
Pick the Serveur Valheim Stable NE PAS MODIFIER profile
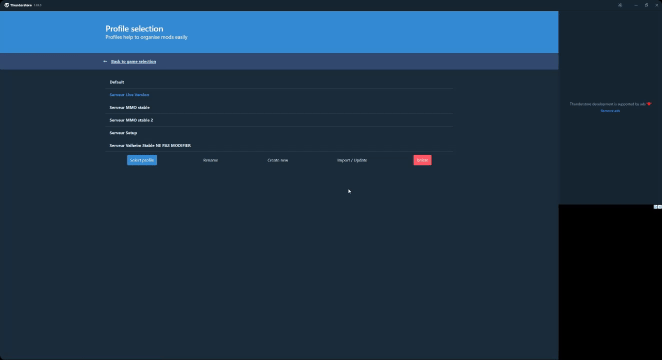pyautogui.click(x=279, y=146)
